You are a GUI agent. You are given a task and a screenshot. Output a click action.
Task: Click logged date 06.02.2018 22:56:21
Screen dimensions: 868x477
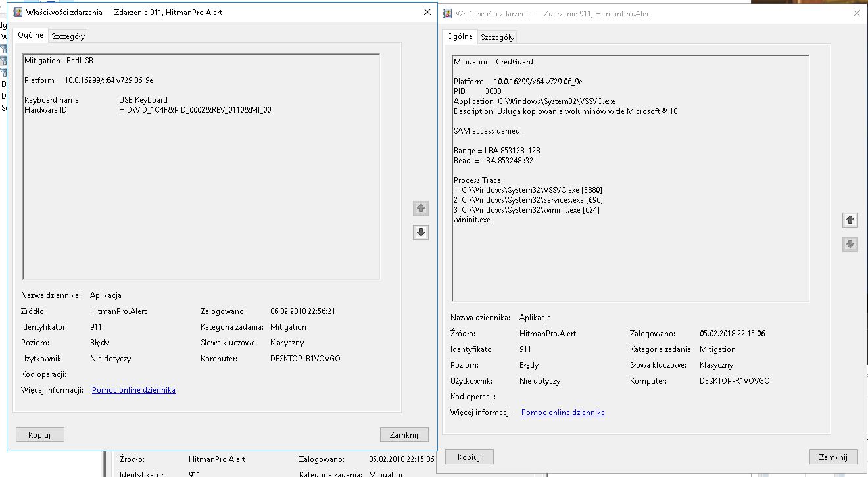303,311
